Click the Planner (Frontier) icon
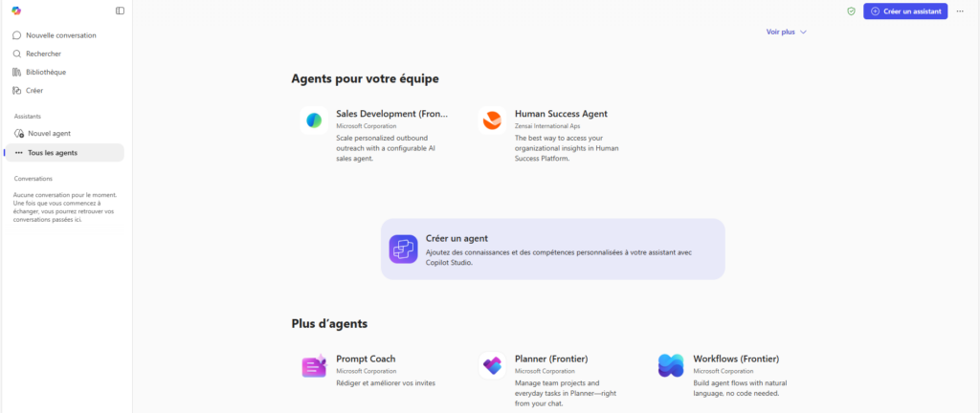The height and width of the screenshot is (413, 980). pyautogui.click(x=492, y=365)
